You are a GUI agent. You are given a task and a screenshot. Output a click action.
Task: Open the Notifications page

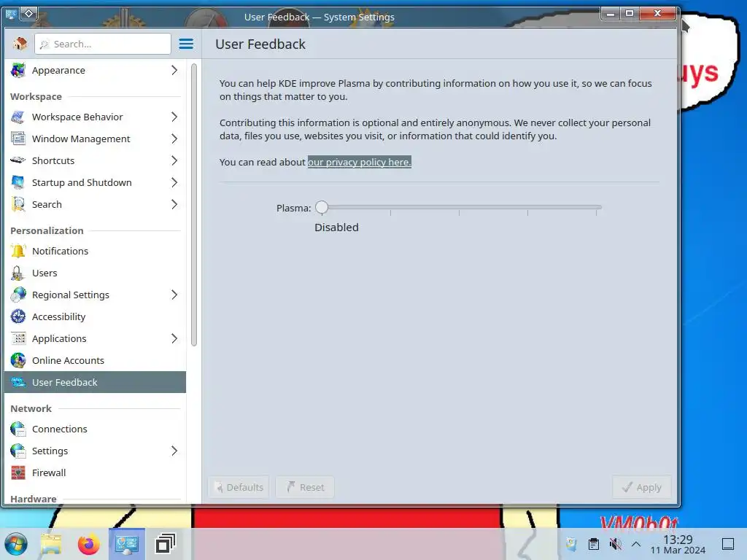coord(95,251)
